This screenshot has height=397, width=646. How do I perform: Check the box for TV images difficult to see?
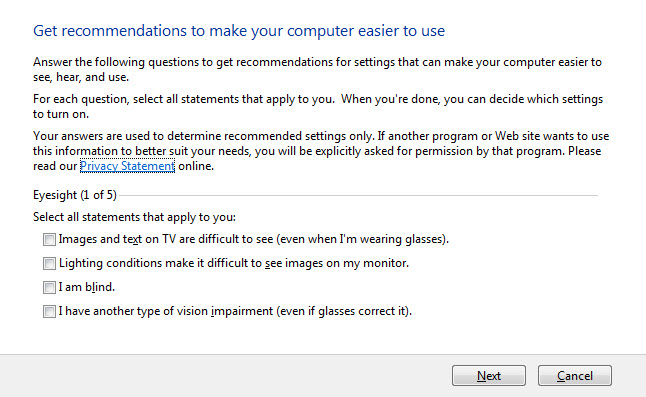(49, 239)
